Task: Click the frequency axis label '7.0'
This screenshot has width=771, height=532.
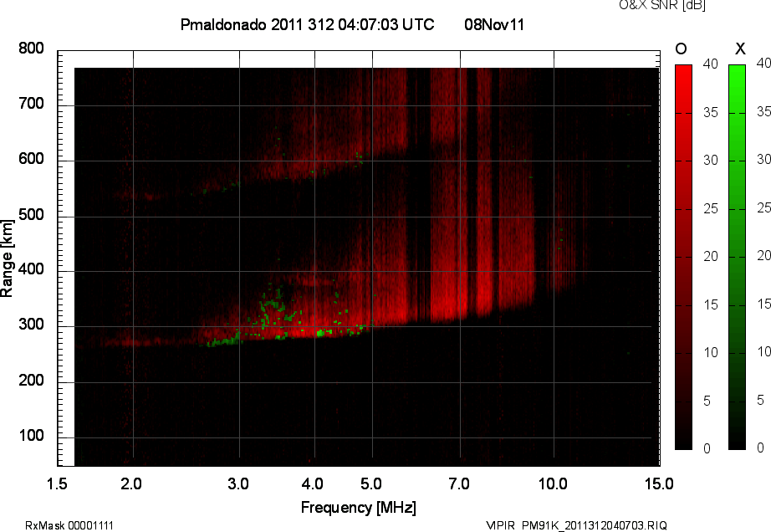Action: tap(459, 483)
